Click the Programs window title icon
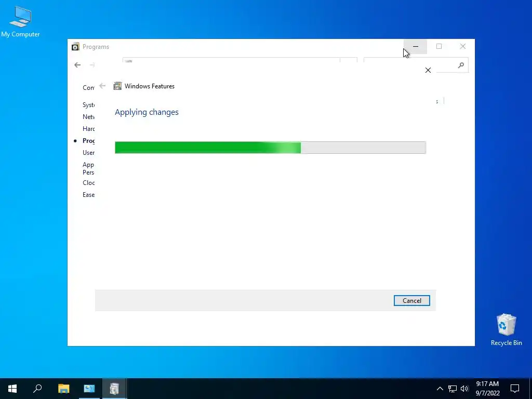 click(x=75, y=46)
